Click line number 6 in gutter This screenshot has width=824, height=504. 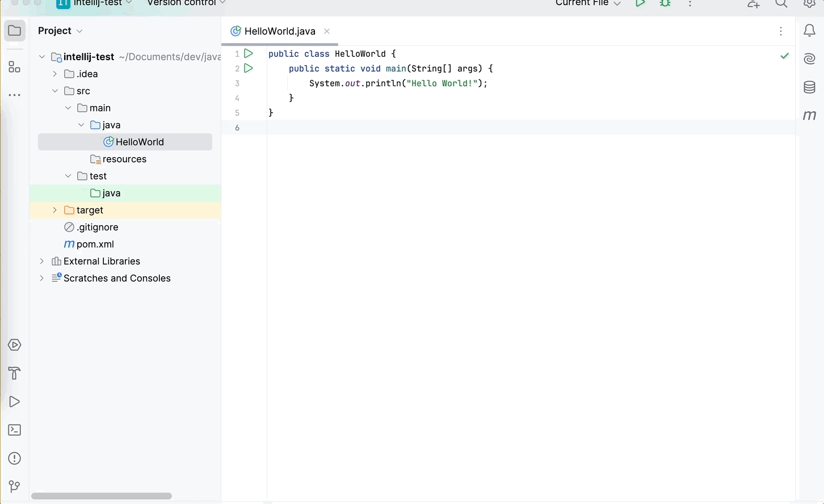(237, 128)
